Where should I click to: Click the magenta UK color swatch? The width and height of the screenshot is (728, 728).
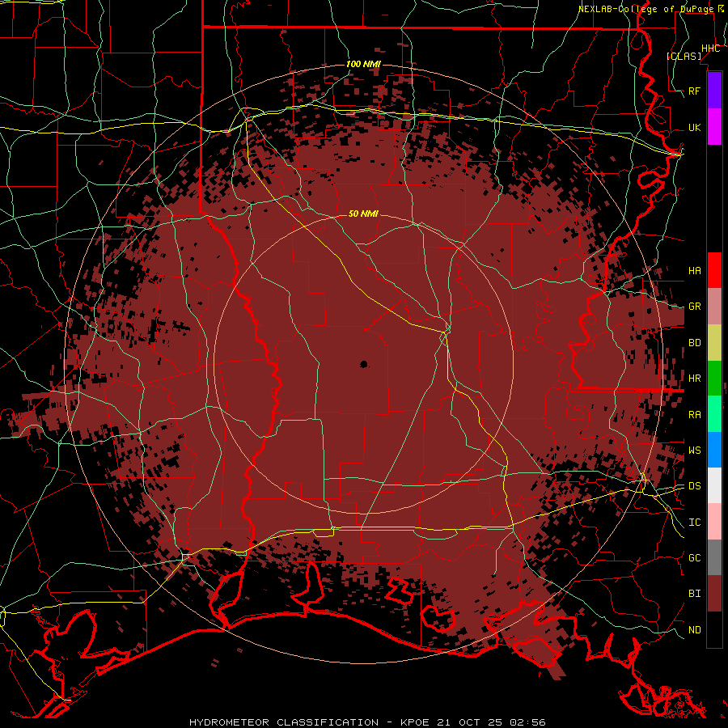[714, 127]
